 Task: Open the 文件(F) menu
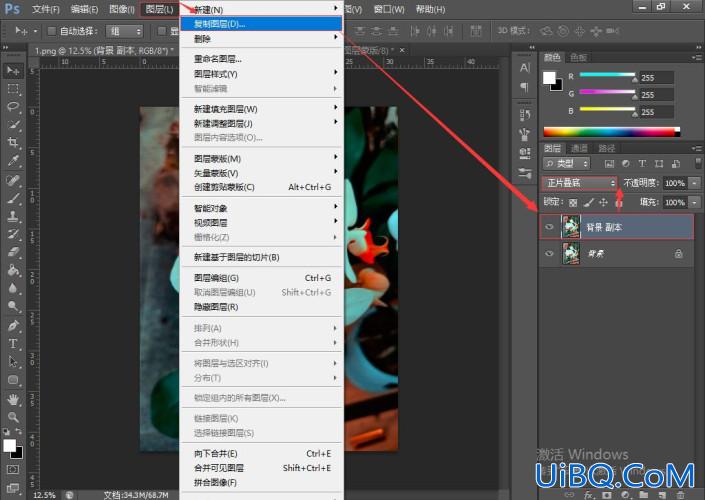click(x=46, y=9)
